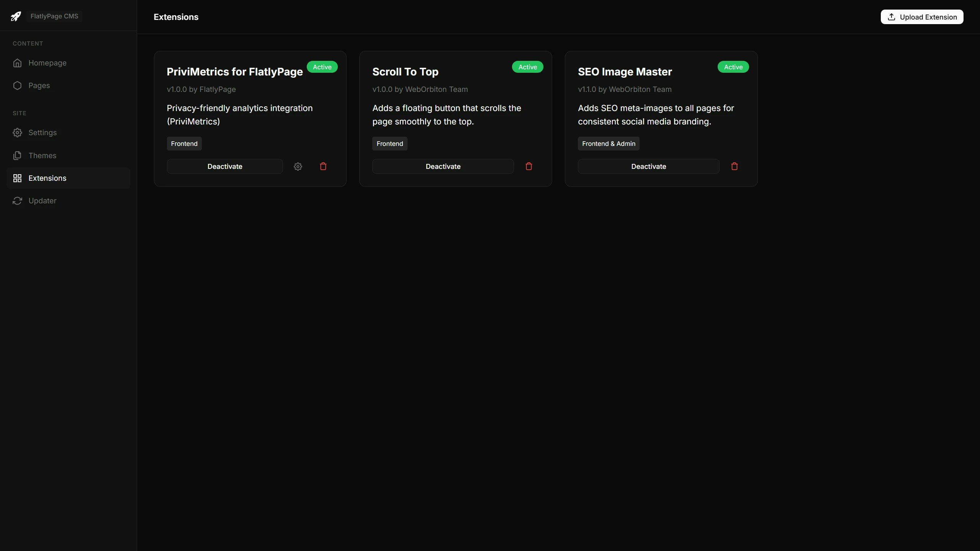
Task: Click the Extensions grid icon in the sidebar
Action: click(x=18, y=178)
